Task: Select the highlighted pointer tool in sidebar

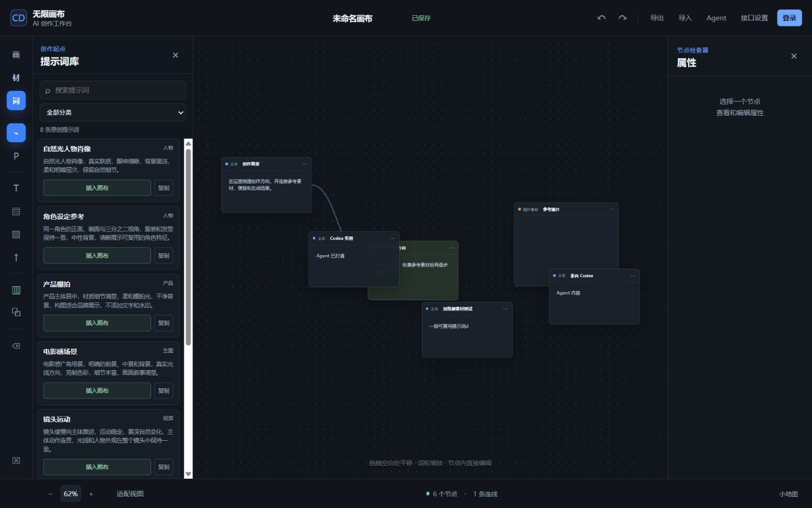Action: (16, 133)
